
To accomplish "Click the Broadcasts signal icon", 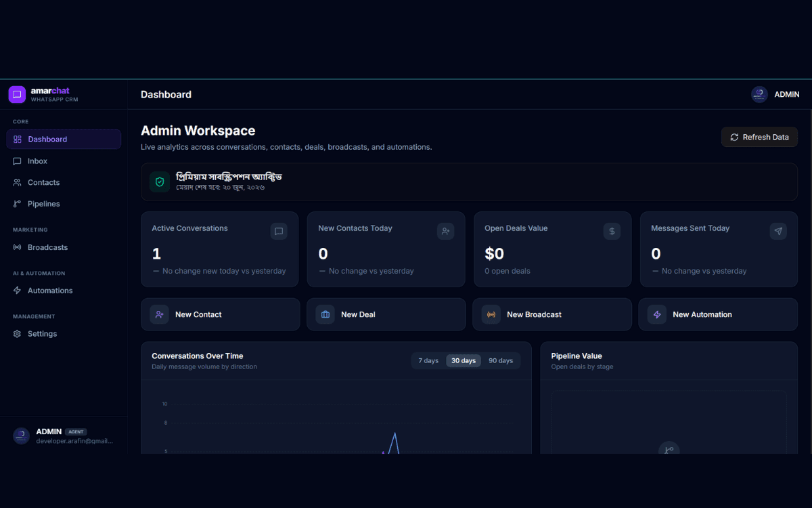I will point(18,247).
